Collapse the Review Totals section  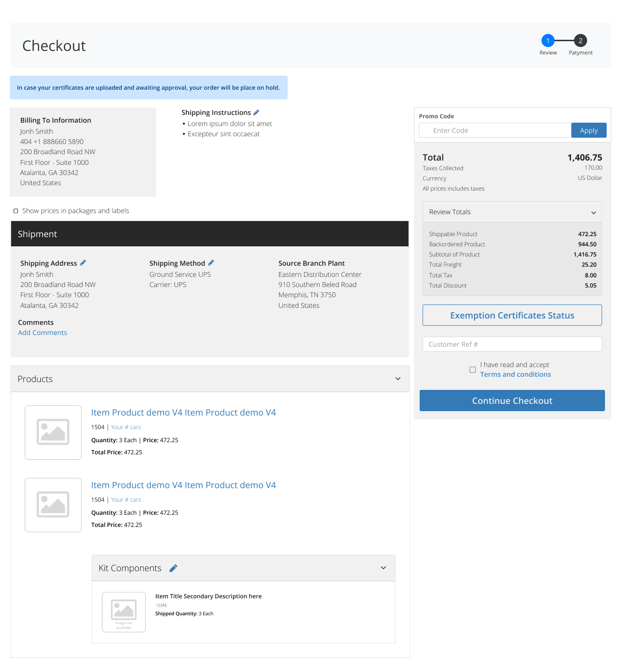pos(593,212)
